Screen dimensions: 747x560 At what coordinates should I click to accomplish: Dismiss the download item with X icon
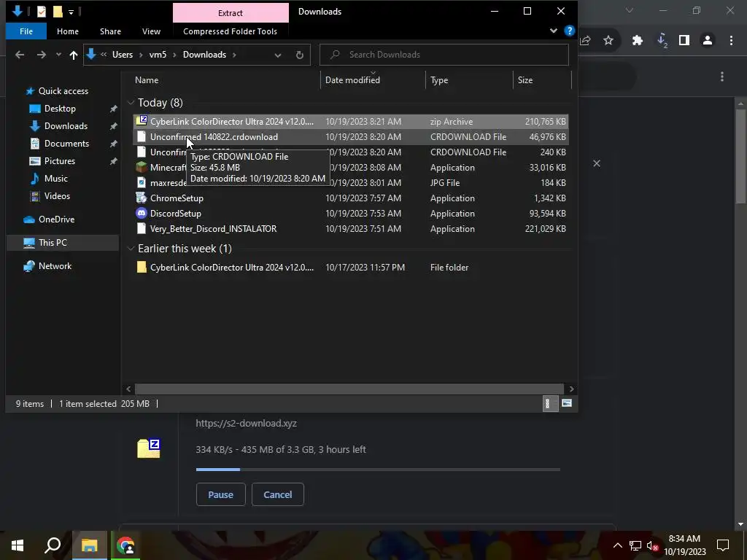click(x=597, y=163)
